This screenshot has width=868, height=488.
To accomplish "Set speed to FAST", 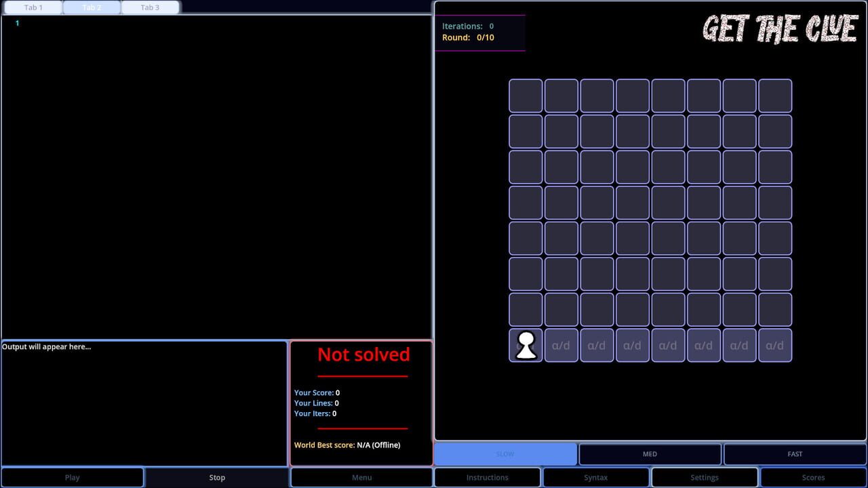I will [x=795, y=454].
